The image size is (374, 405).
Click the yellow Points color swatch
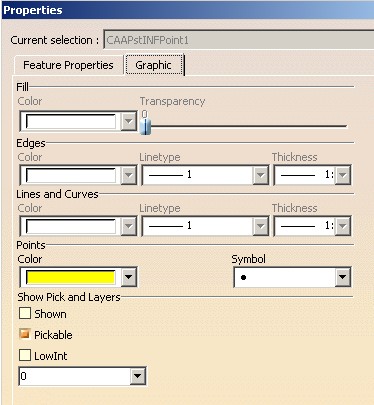71,277
